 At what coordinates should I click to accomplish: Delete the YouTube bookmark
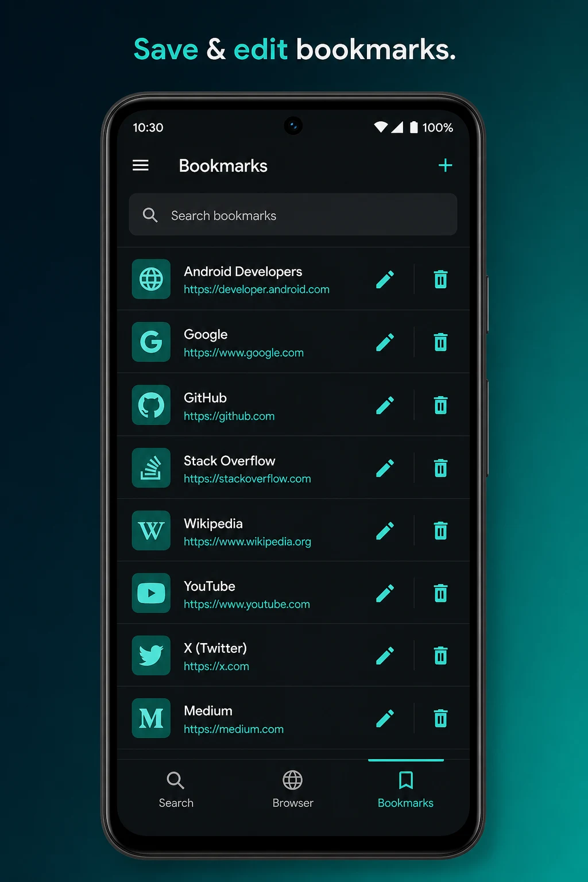coord(440,593)
